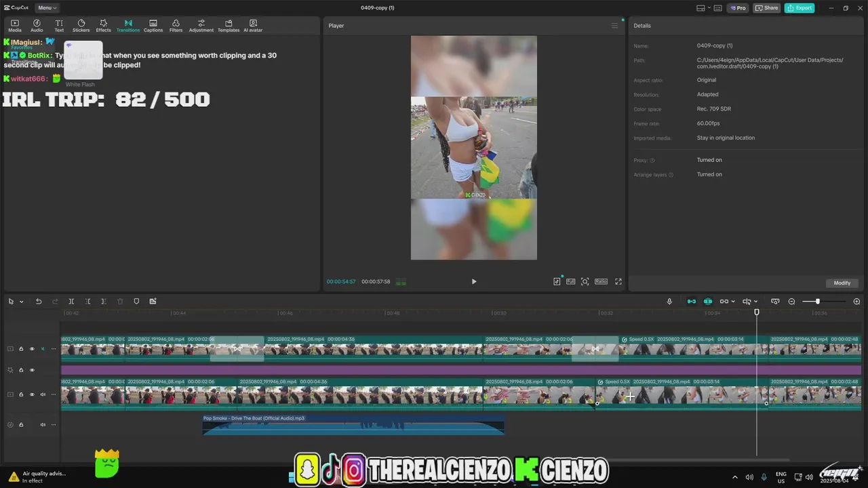
Task: Zoom out the timeline
Action: pyautogui.click(x=791, y=302)
